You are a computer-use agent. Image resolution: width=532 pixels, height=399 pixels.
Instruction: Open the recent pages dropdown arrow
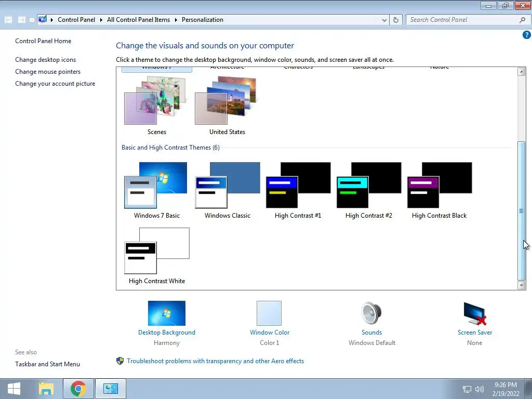coord(32,20)
